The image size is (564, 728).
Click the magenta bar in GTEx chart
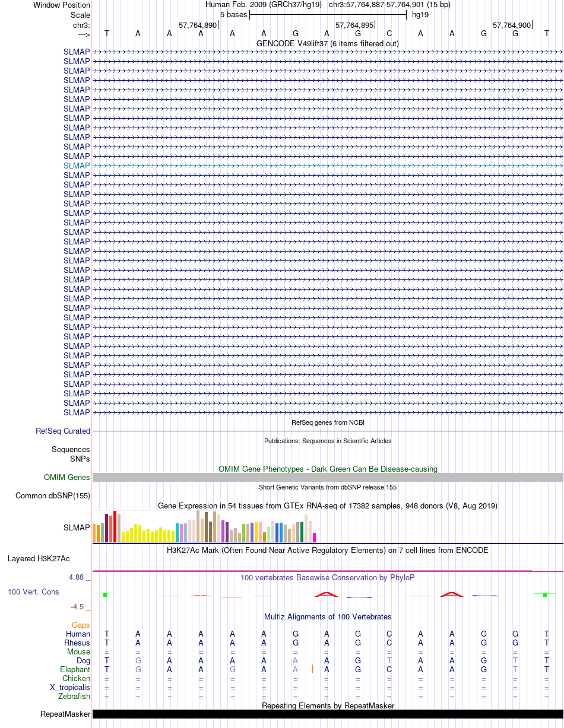tap(315, 538)
